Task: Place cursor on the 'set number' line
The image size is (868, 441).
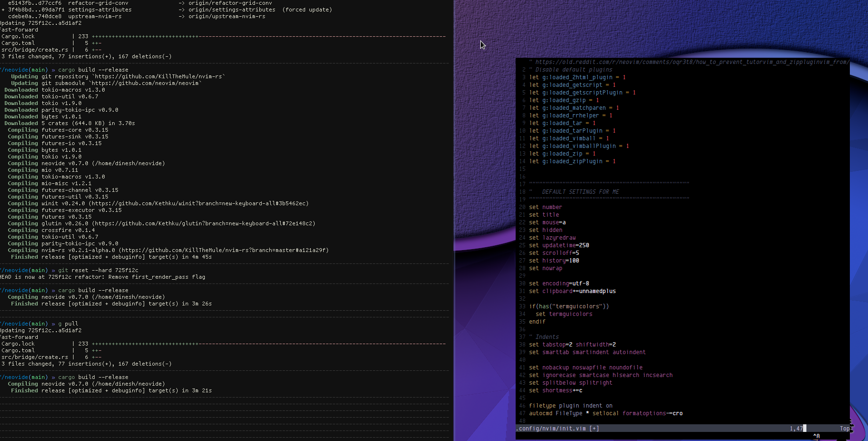Action: click(x=546, y=207)
